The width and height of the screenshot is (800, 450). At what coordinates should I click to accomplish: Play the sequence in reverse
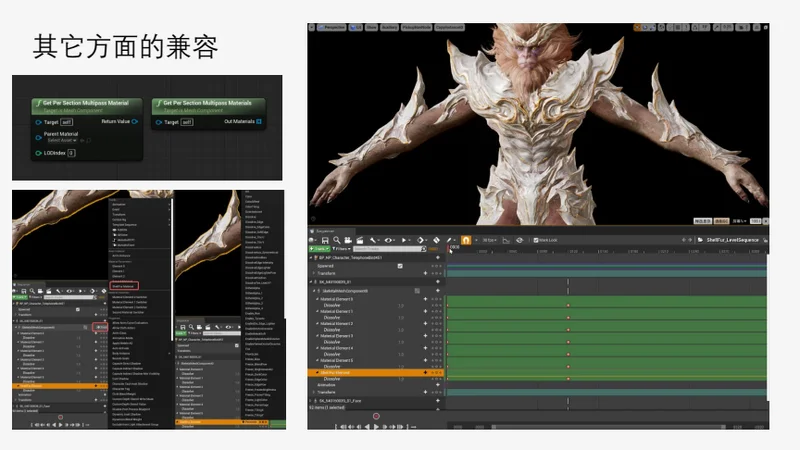click(367, 427)
